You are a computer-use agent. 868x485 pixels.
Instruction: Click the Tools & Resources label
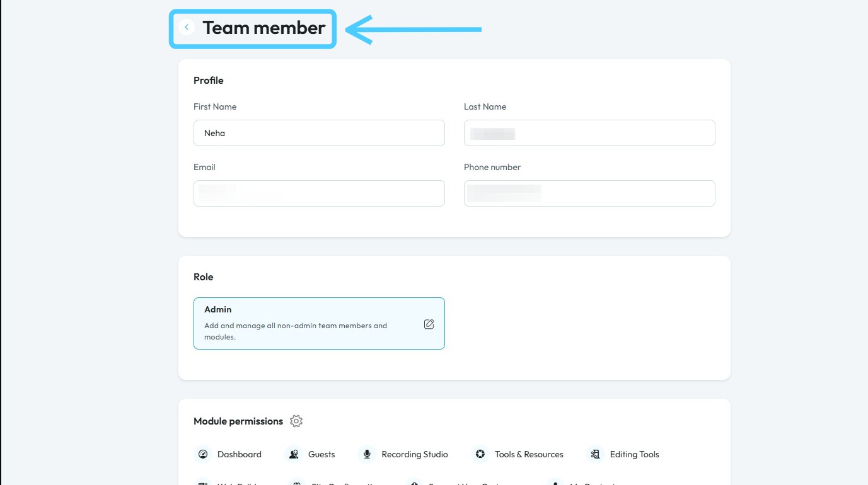(x=529, y=454)
